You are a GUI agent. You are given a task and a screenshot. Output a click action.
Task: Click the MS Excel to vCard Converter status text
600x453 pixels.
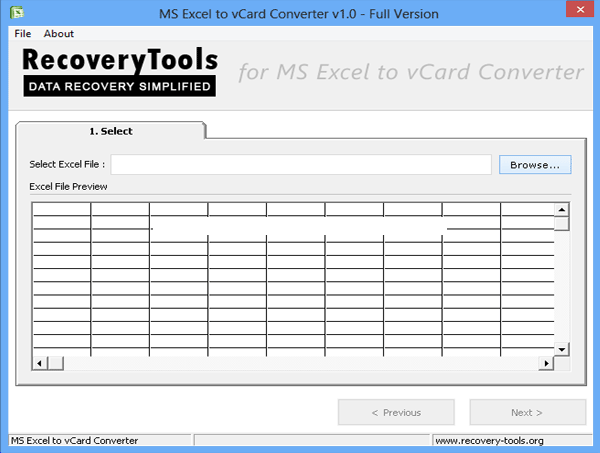pyautogui.click(x=74, y=441)
